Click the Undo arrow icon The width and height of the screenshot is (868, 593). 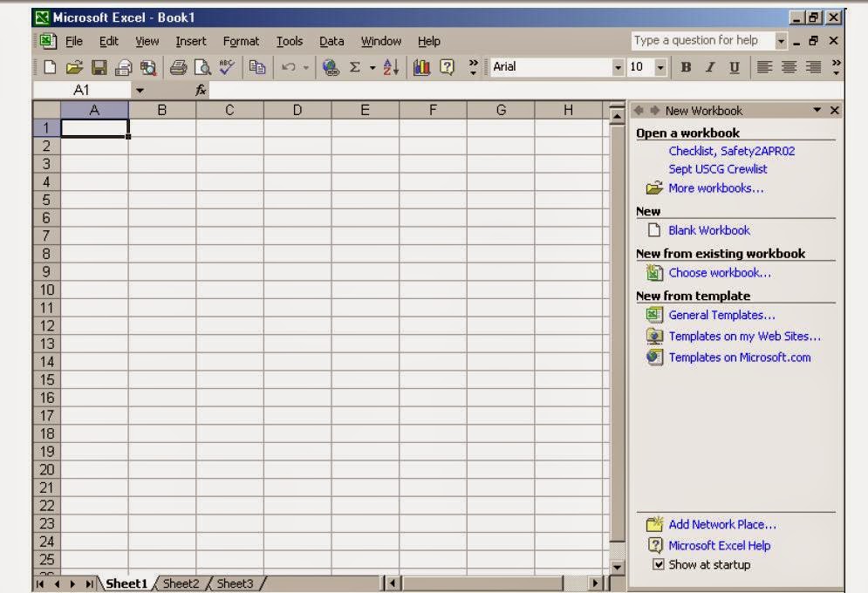tap(289, 67)
